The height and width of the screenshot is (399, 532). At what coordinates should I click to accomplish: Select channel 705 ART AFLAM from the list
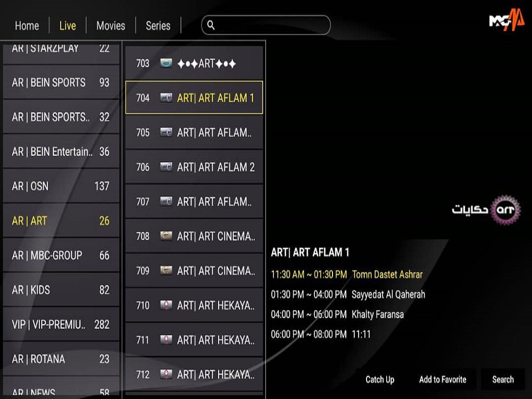(x=194, y=132)
